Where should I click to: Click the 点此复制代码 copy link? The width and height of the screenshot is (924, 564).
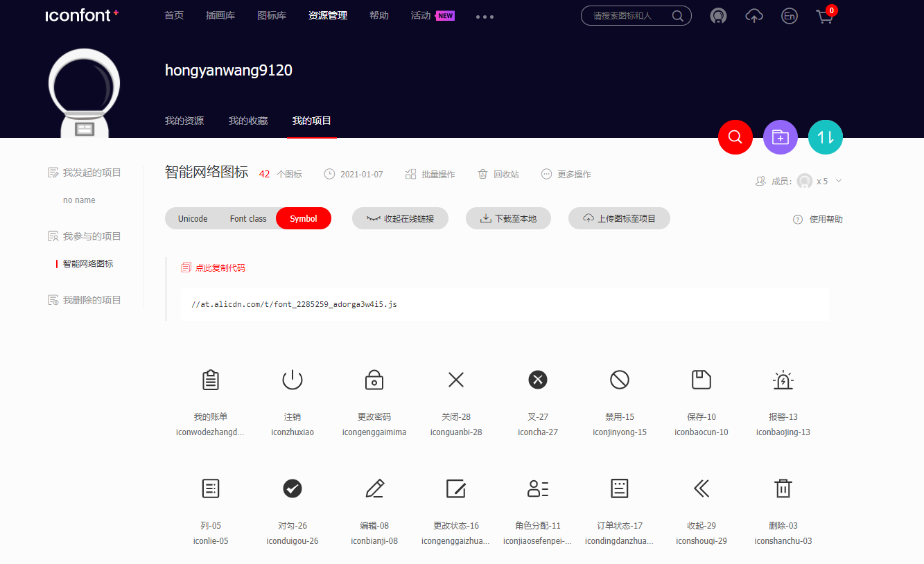[x=219, y=267]
